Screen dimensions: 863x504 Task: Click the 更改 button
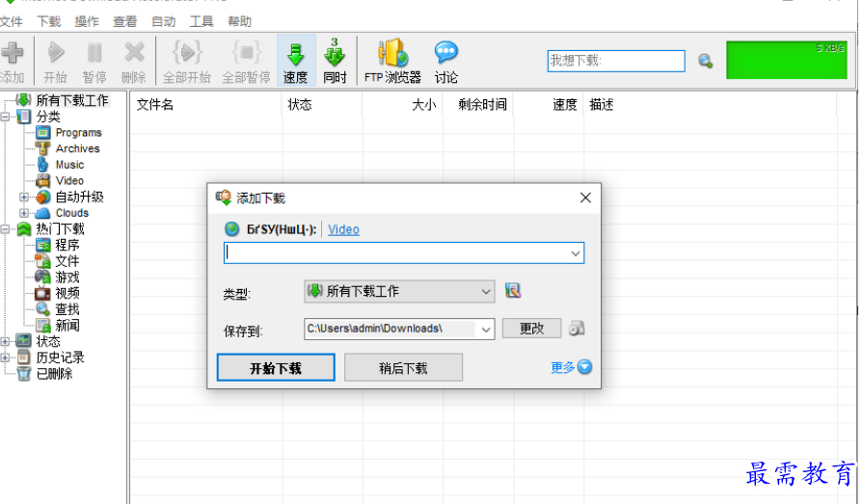click(531, 329)
